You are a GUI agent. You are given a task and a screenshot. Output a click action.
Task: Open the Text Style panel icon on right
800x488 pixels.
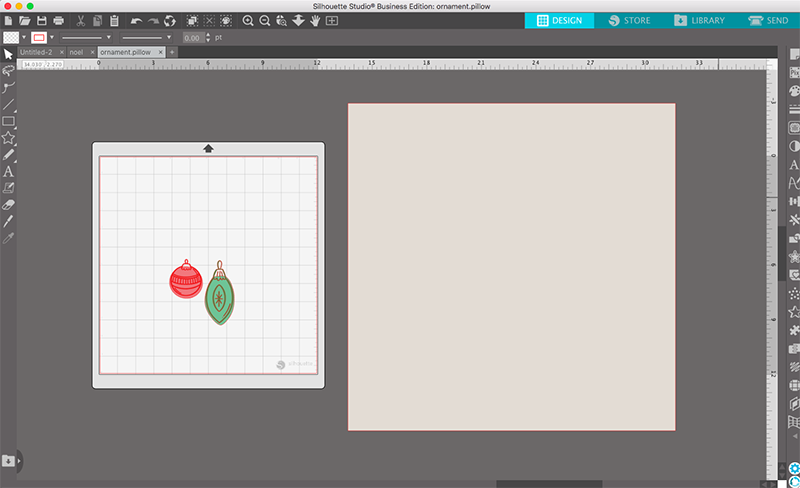tap(794, 165)
